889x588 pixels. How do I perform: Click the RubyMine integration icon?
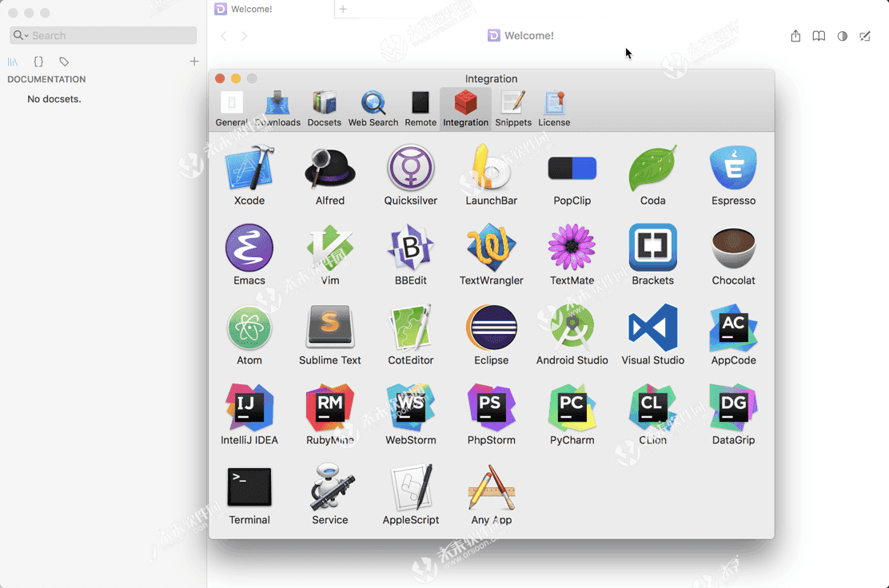(x=330, y=407)
